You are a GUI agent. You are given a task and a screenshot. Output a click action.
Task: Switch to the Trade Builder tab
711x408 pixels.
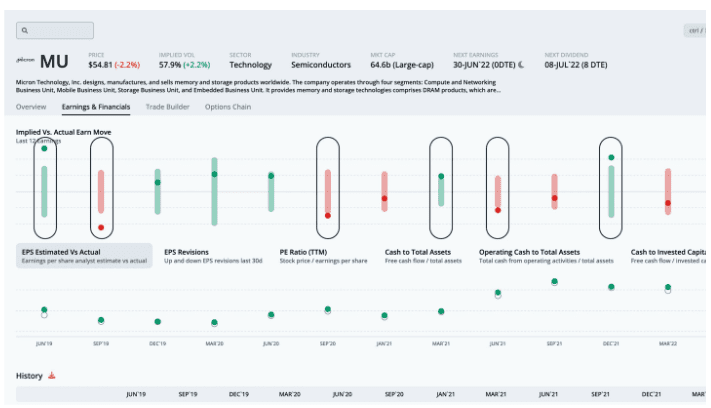pos(168,106)
